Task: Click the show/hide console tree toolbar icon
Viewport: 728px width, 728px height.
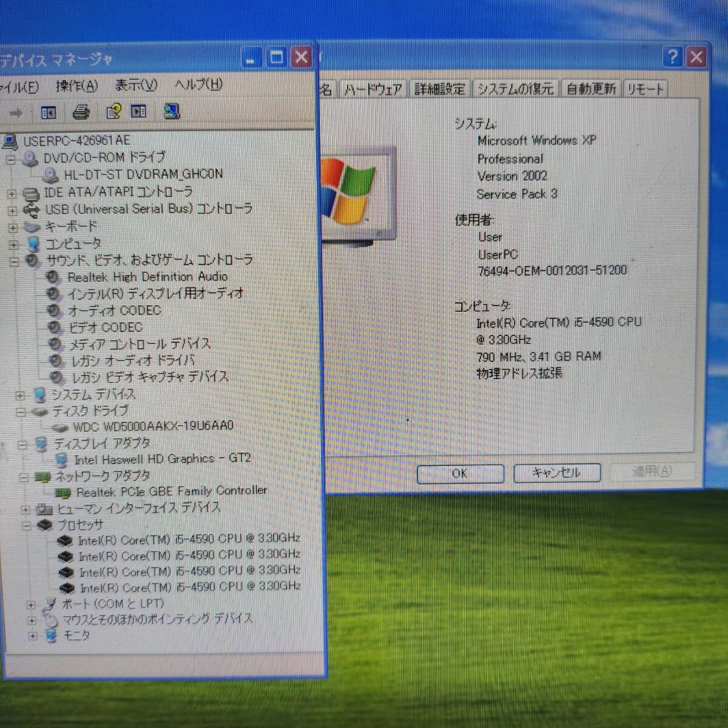Action: click(x=49, y=112)
